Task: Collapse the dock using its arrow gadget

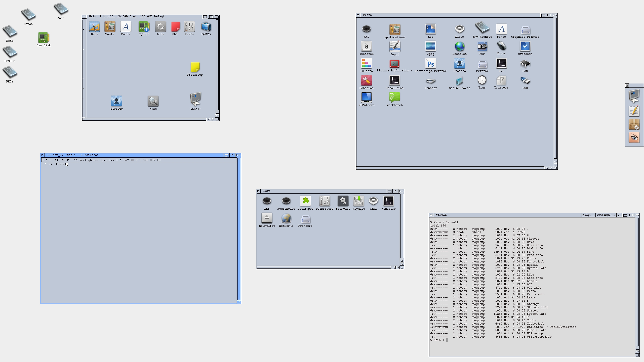Action: point(627,85)
